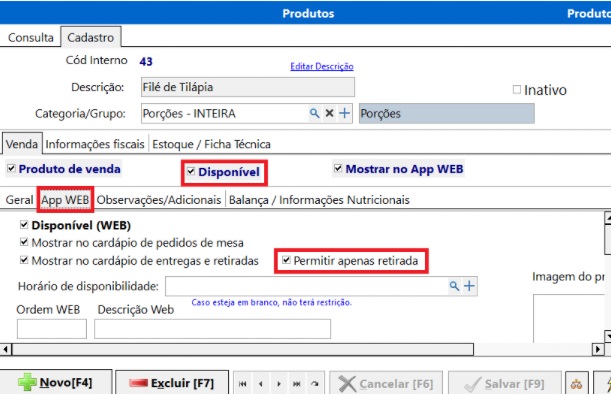The width and height of the screenshot is (611, 395).
Task: Open the Estoque / Ficha Técnica tab
Action: (211, 144)
